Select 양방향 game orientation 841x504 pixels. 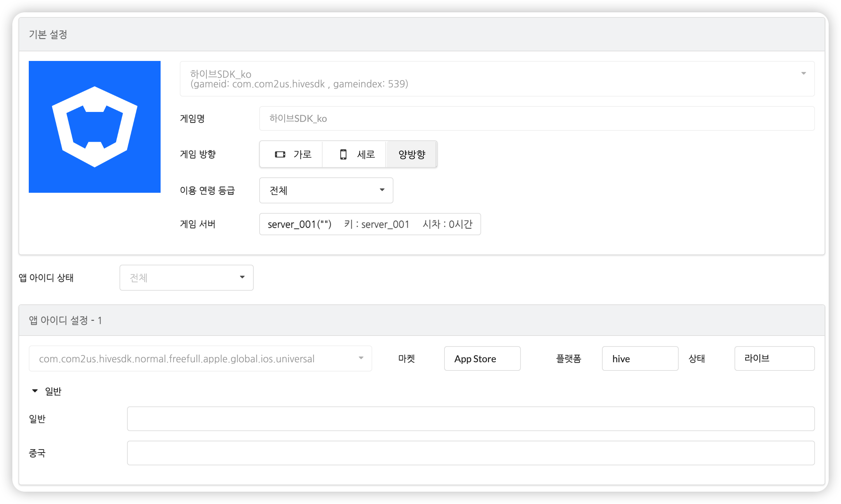pyautogui.click(x=412, y=154)
